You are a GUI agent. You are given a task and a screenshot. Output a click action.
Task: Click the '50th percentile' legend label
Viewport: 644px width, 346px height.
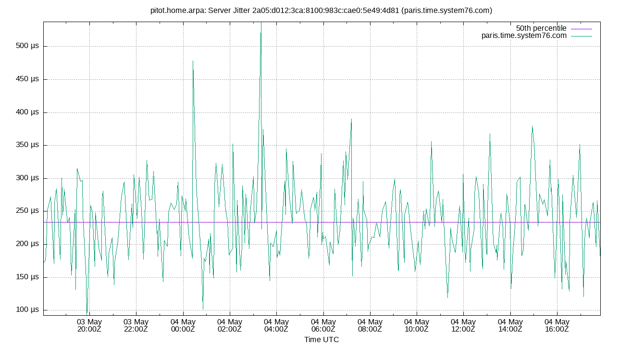[x=541, y=28]
